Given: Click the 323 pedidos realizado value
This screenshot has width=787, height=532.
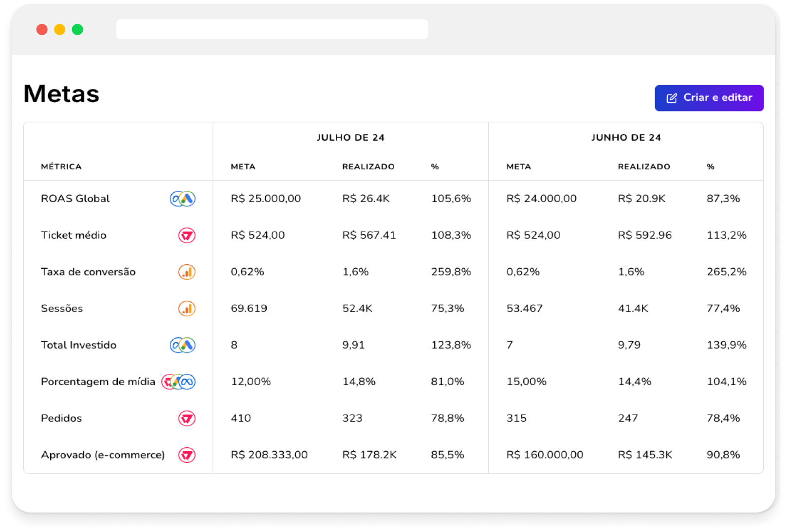Looking at the screenshot, I should point(352,418).
